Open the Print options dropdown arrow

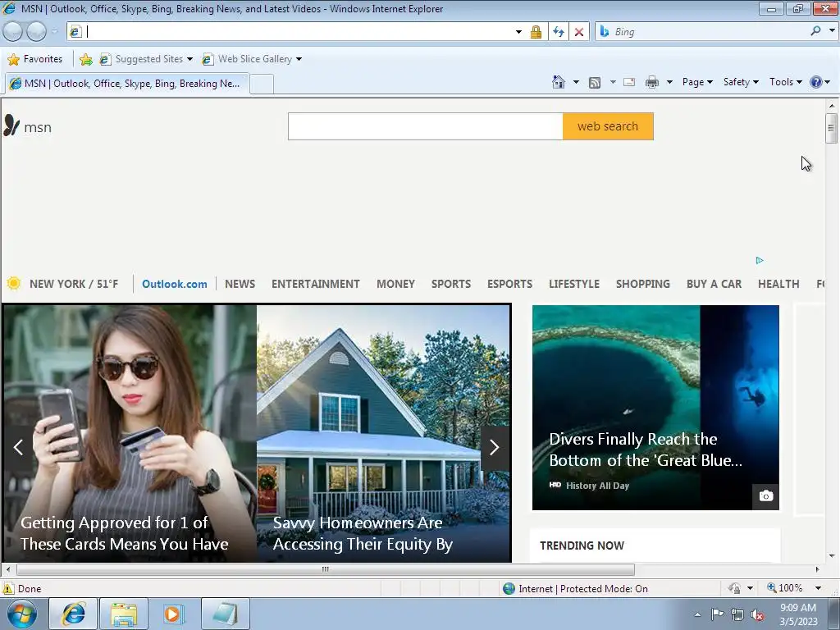point(669,83)
